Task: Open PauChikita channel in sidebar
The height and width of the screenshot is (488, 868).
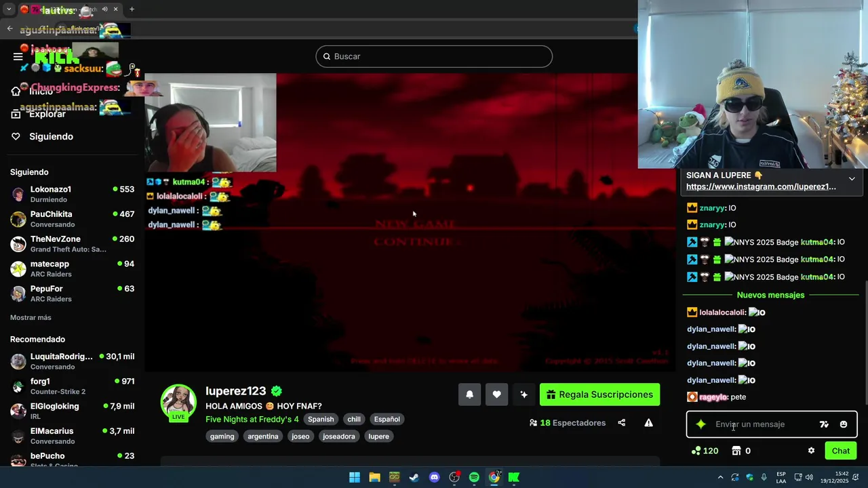Action: point(72,219)
